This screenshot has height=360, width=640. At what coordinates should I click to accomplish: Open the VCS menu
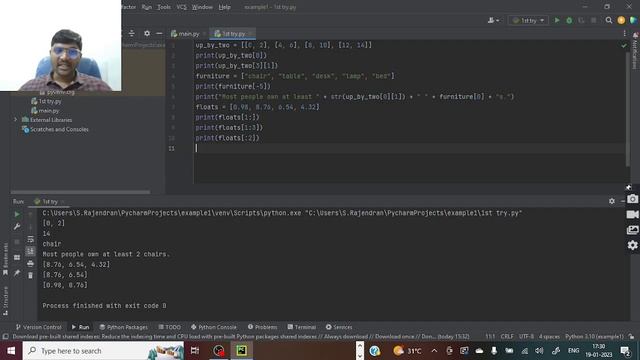coord(181,7)
